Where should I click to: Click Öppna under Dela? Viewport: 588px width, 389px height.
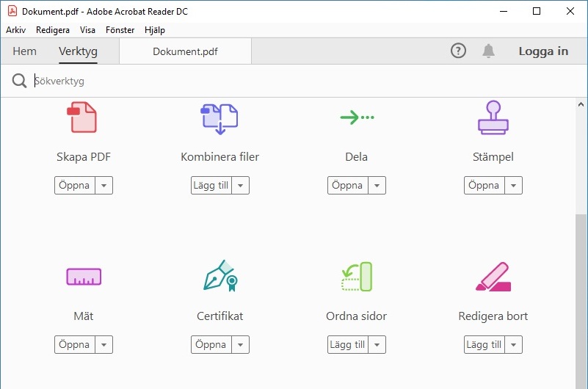348,186
